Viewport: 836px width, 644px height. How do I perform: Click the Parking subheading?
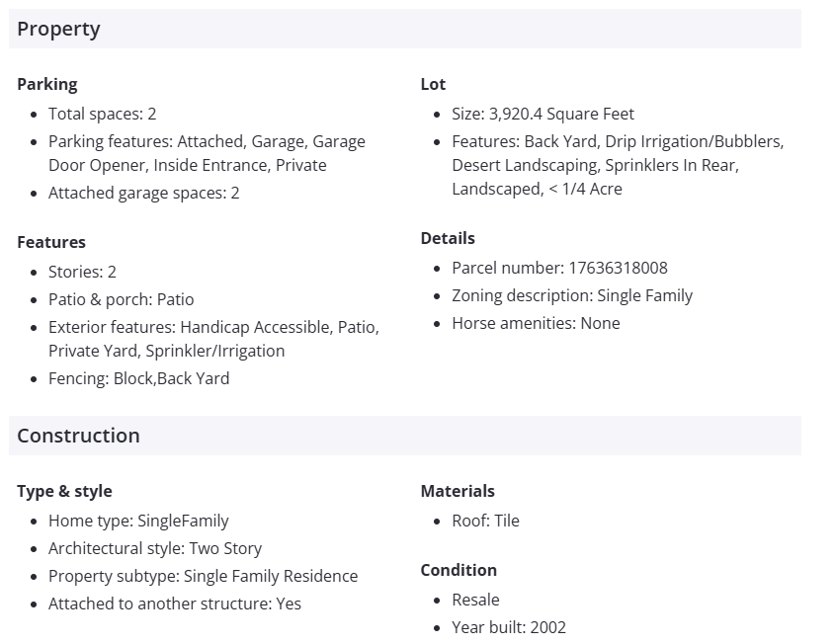(46, 84)
